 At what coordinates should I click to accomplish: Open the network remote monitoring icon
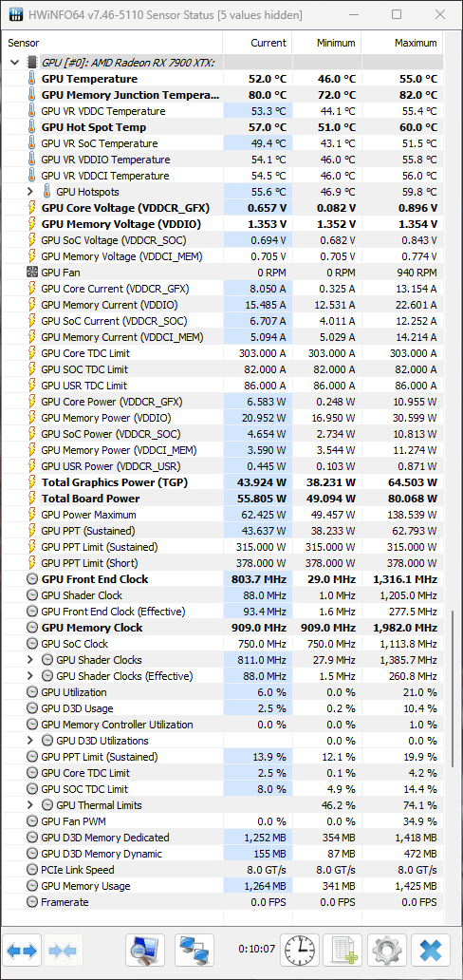(x=194, y=950)
